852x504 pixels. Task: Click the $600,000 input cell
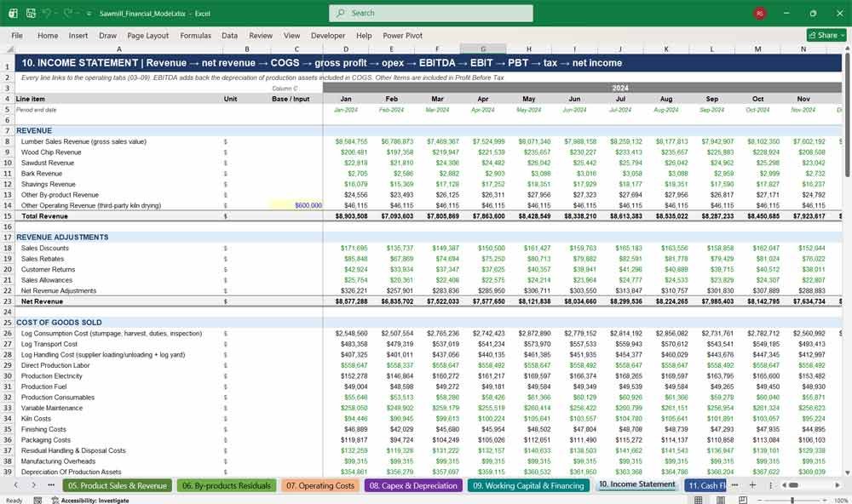[x=296, y=205]
